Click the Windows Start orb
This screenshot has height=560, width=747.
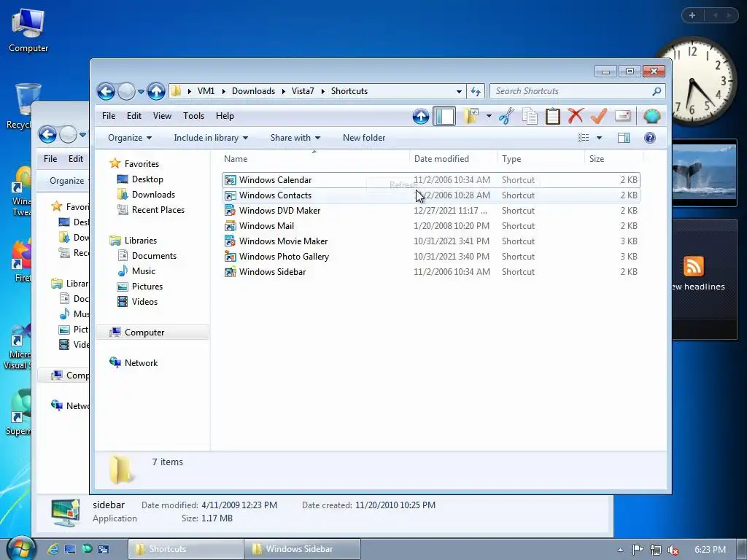coord(20,548)
